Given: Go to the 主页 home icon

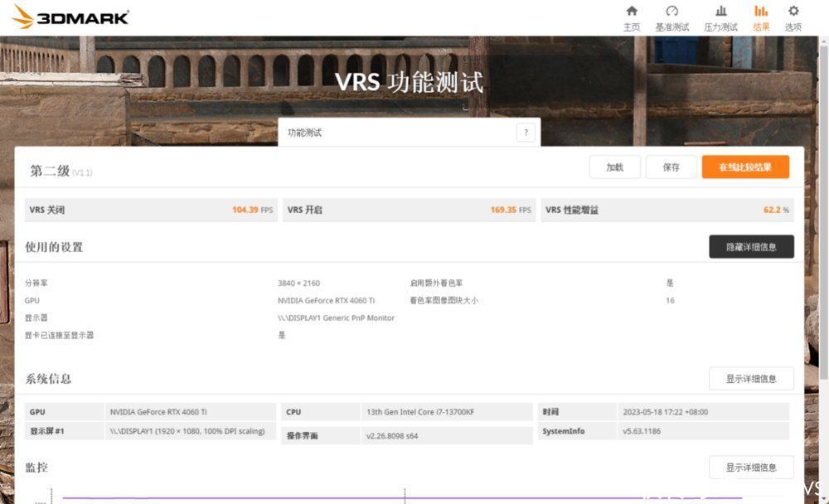Looking at the screenshot, I should (x=631, y=18).
